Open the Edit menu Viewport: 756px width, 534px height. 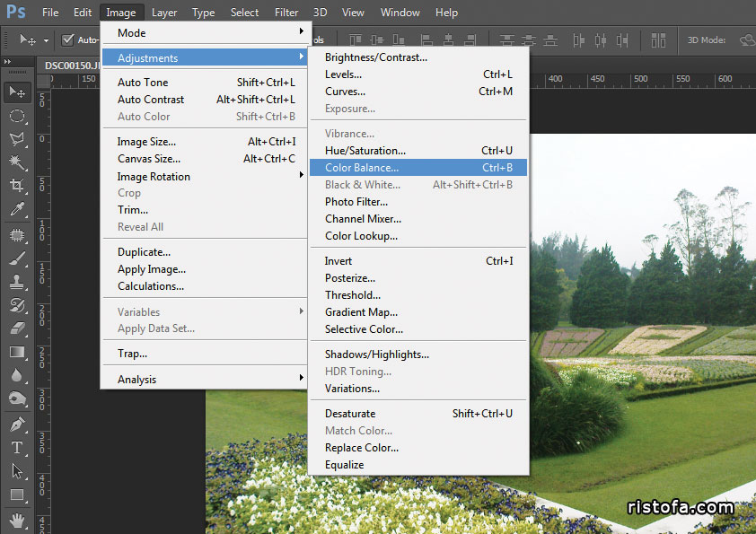(83, 13)
